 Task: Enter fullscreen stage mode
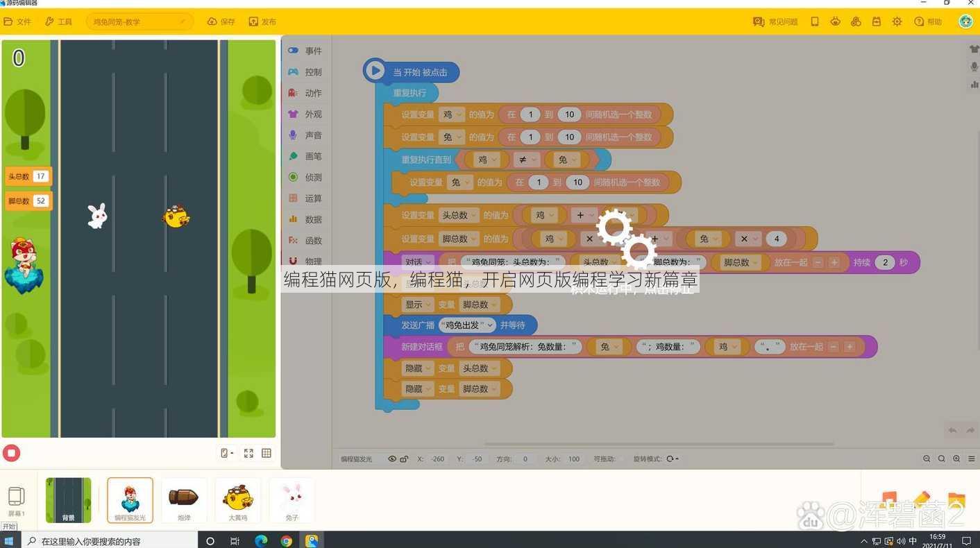tap(248, 453)
